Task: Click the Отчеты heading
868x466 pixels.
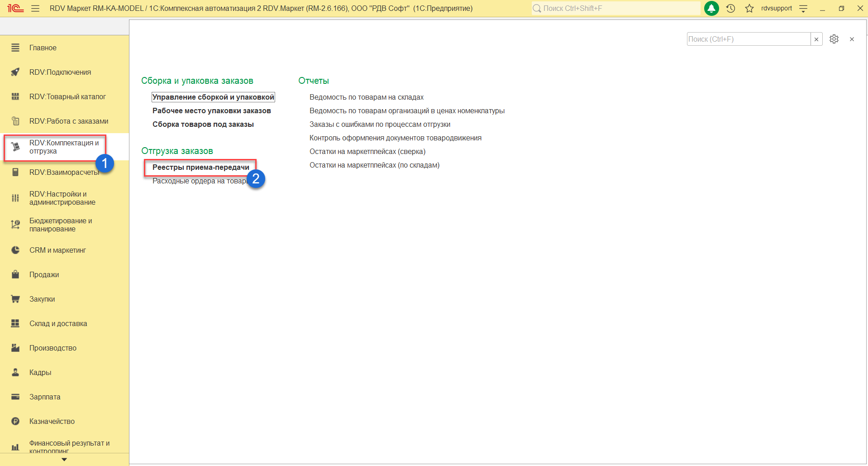Action: (x=314, y=81)
